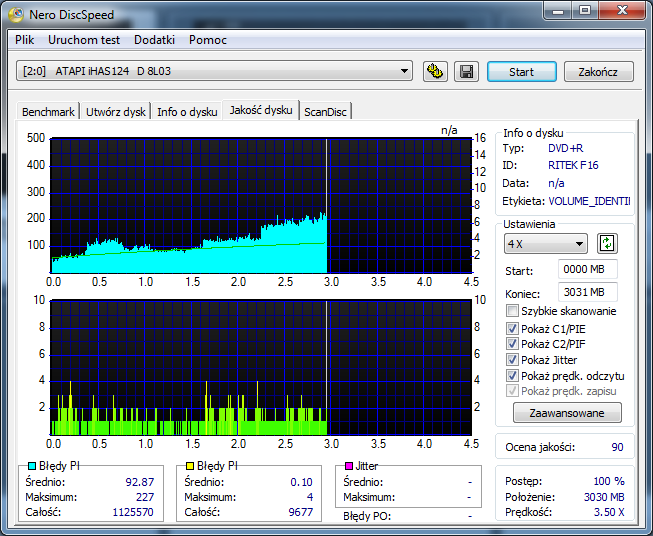The width and height of the screenshot is (653, 536).
Task: Click the green refresh icon beside speed
Action: tap(607, 244)
